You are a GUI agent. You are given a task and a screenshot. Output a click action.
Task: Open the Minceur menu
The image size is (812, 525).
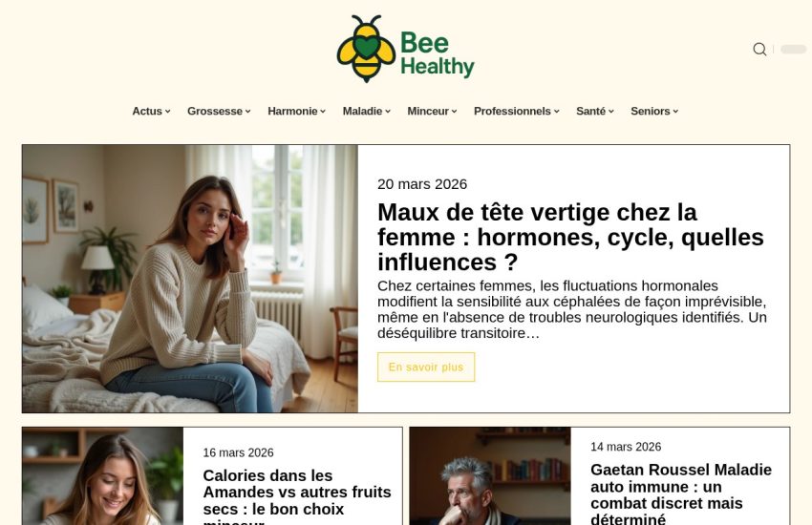pyautogui.click(x=432, y=112)
